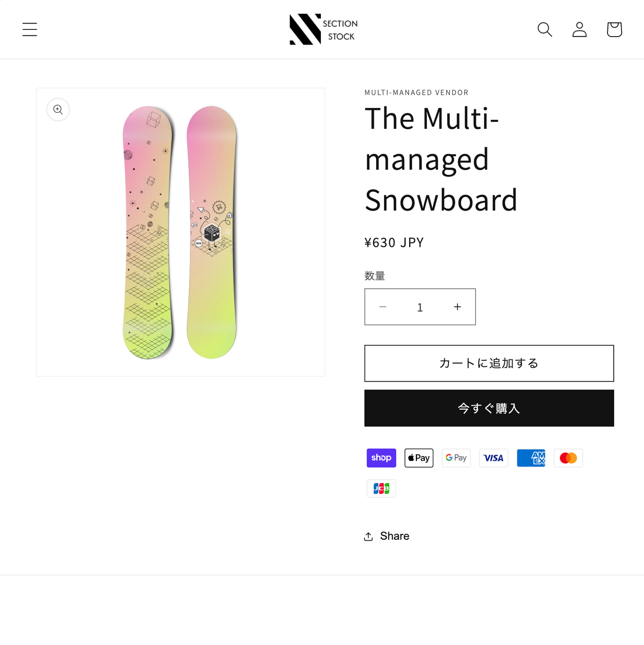Increase quantity with the plus stepper
Screen dimensions: 644x645
[457, 307]
